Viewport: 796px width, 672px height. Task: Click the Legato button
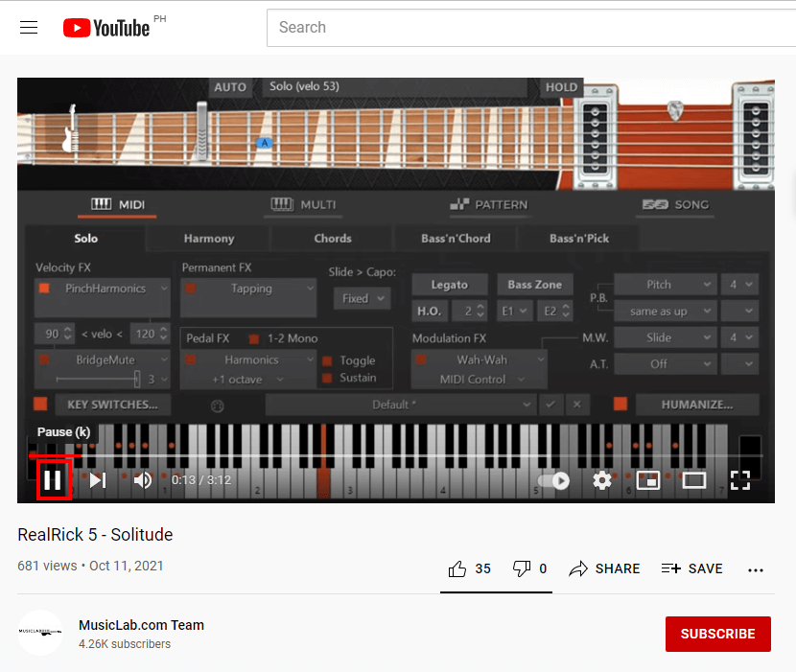point(450,285)
